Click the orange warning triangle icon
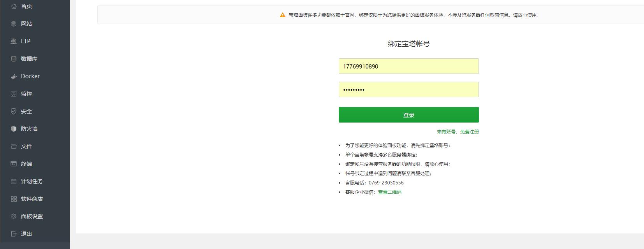The height and width of the screenshot is (249, 644). pyautogui.click(x=283, y=15)
